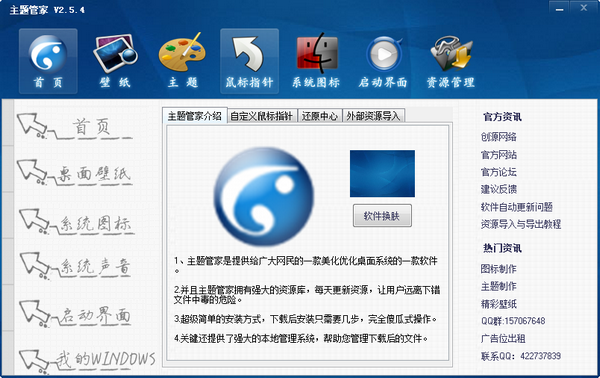Open 我的WINDOWS sidebar entry
600x378 pixels.
[x=87, y=360]
